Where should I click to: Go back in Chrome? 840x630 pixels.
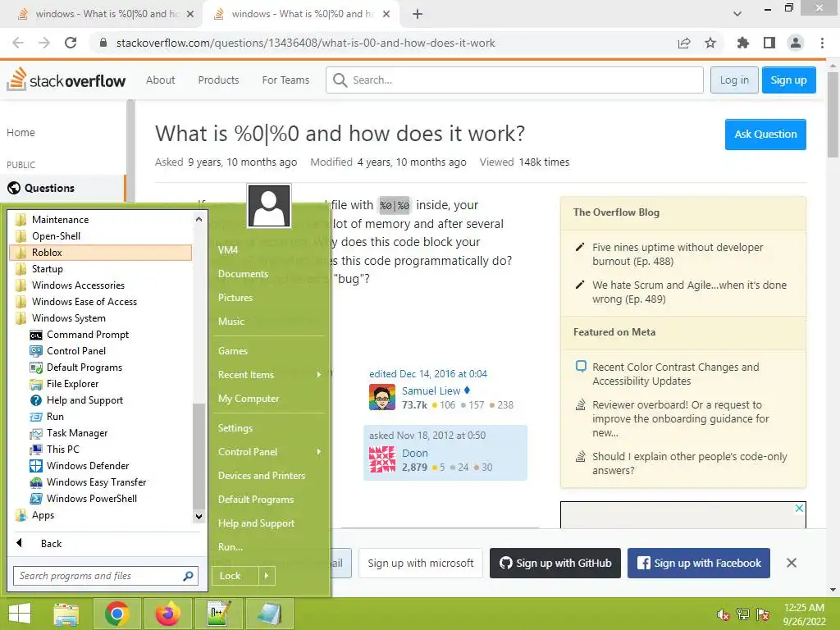18,43
